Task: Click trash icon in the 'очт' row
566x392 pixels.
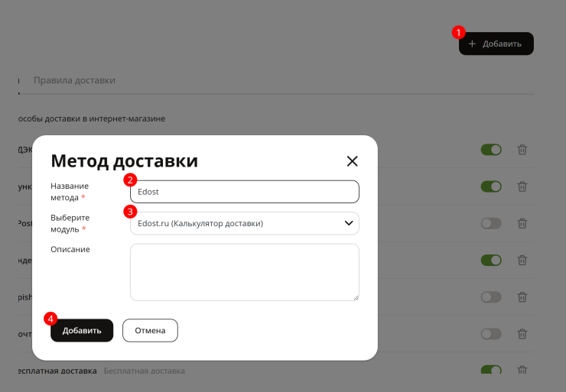Action: (x=522, y=334)
